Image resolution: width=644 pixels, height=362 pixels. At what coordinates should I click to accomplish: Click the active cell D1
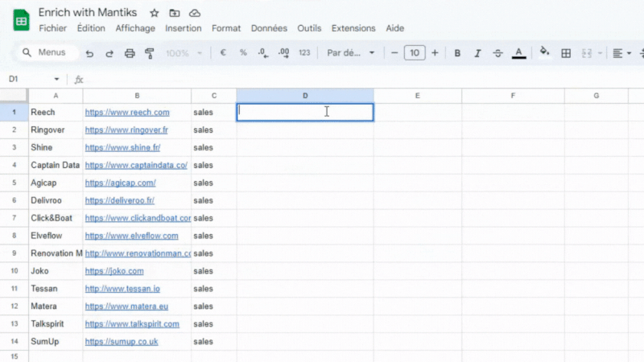[x=305, y=112]
